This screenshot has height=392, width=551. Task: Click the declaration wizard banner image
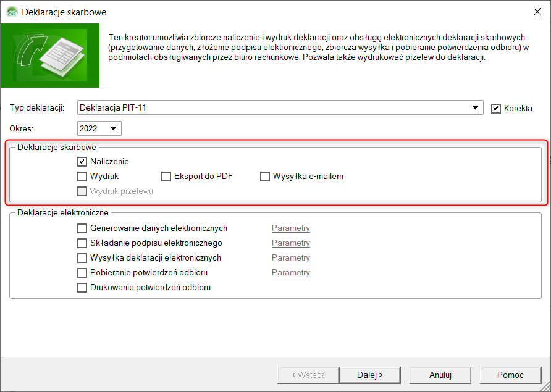[x=50, y=56]
